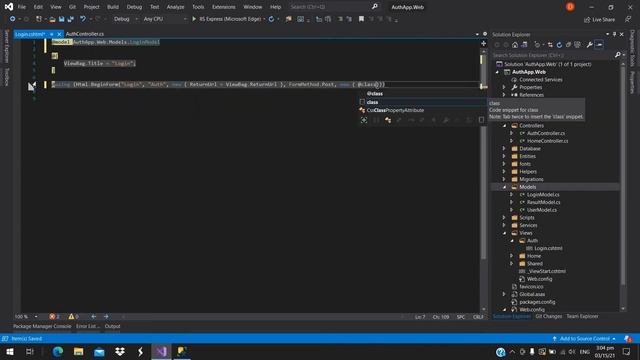640x360 pixels.
Task: Click Add to Source Control button
Action: 584,339
